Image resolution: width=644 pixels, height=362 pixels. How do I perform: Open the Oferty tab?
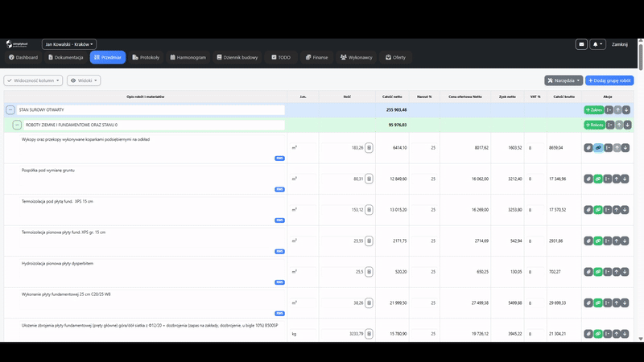[395, 57]
